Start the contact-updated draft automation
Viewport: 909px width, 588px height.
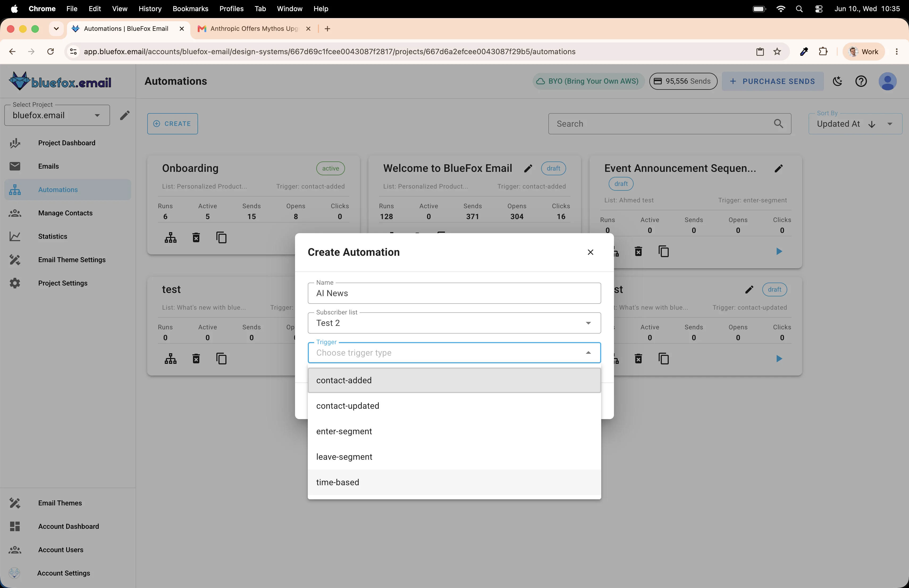coord(779,359)
